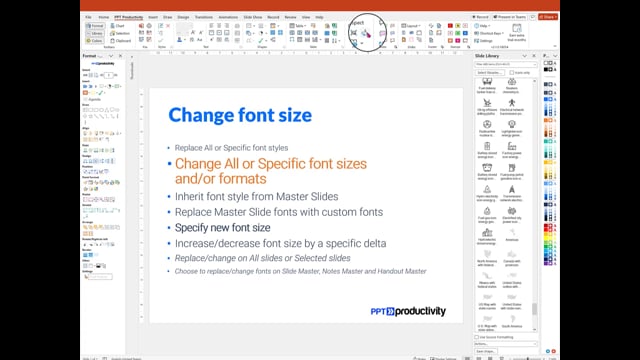The image size is (640, 360).
Task: Click the paint brush icon inside circle
Action: coord(366,33)
